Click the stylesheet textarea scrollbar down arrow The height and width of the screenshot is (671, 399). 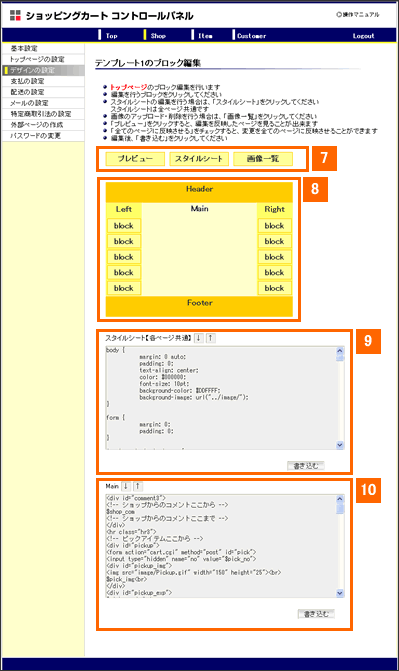pyautogui.click(x=340, y=445)
